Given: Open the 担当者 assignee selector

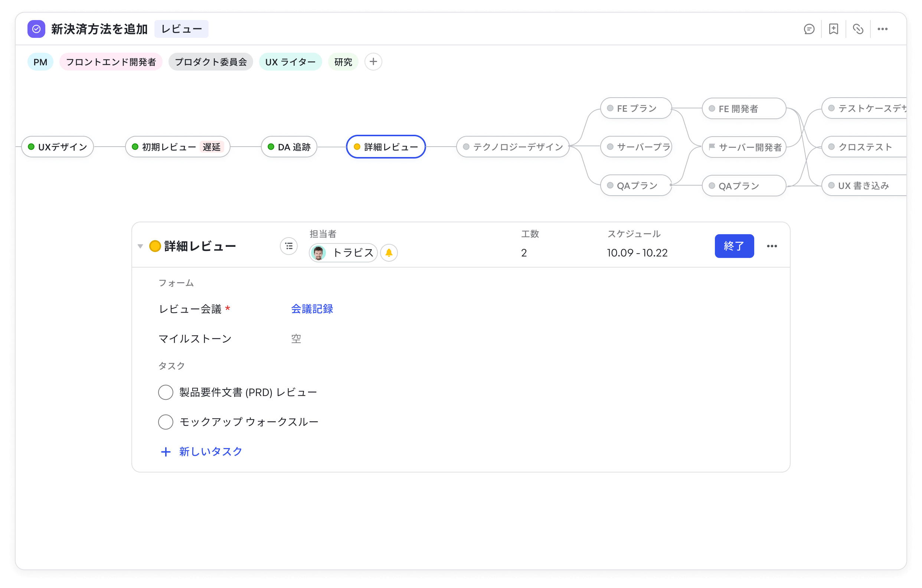Looking at the screenshot, I should [343, 253].
